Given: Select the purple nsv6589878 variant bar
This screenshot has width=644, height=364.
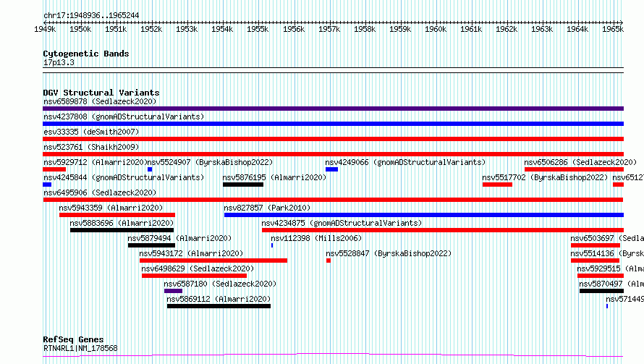Looking at the screenshot, I should (x=333, y=109).
